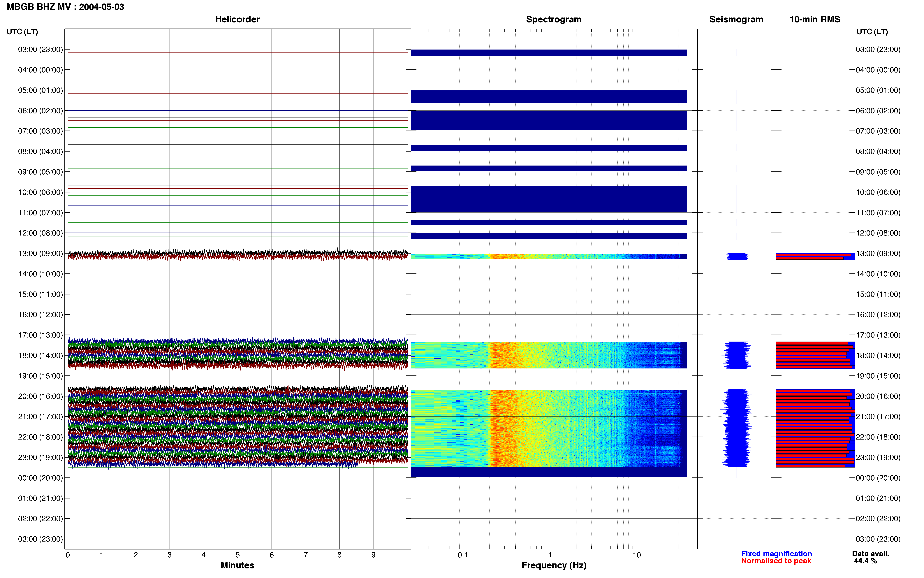Click the left 18:00 (14:00) time label
Viewport: 924px width, 578px height.
[x=41, y=356]
